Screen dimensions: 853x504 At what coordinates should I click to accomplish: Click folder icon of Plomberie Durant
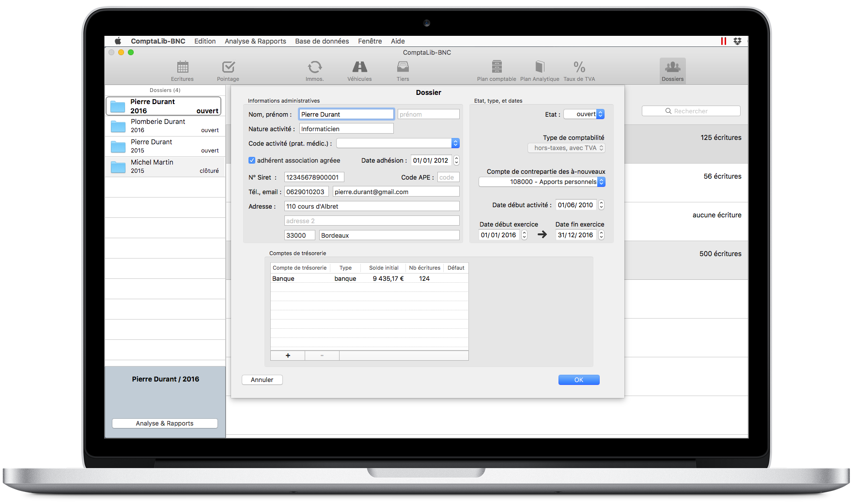tap(118, 126)
